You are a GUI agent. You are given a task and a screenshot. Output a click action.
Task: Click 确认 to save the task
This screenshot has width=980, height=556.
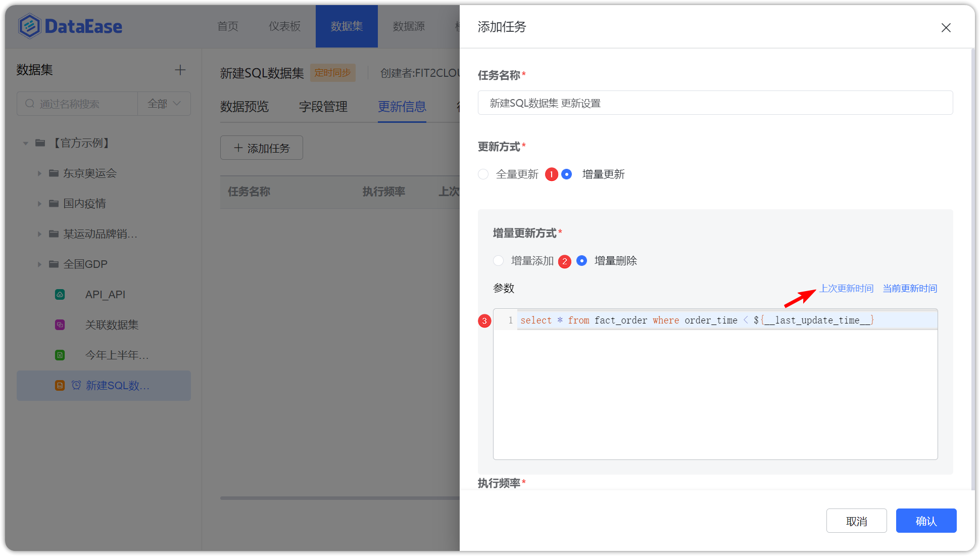pyautogui.click(x=926, y=521)
